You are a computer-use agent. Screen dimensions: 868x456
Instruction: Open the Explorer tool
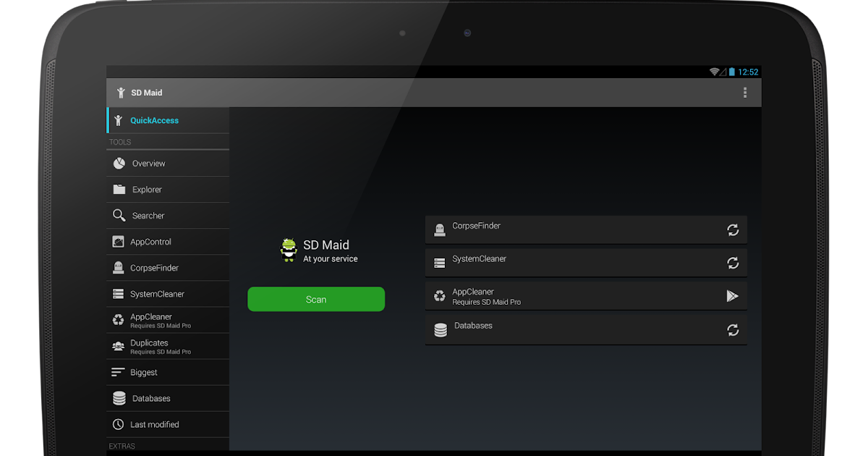point(168,190)
